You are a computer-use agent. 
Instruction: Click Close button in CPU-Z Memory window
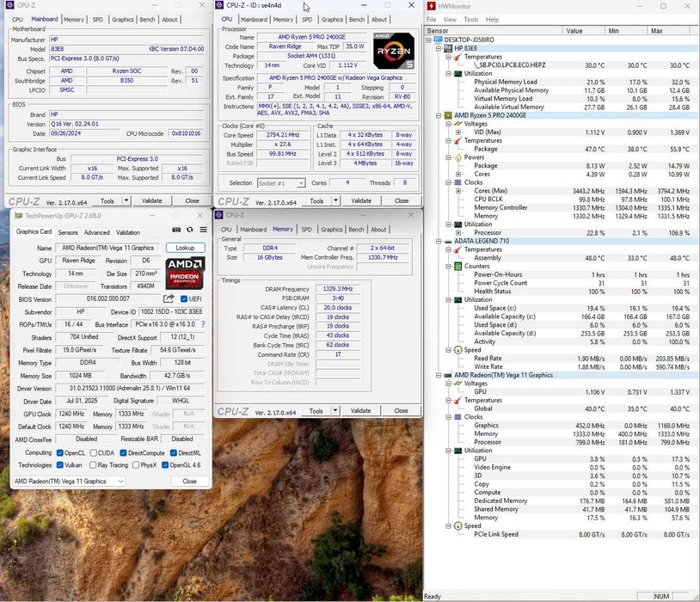401,410
